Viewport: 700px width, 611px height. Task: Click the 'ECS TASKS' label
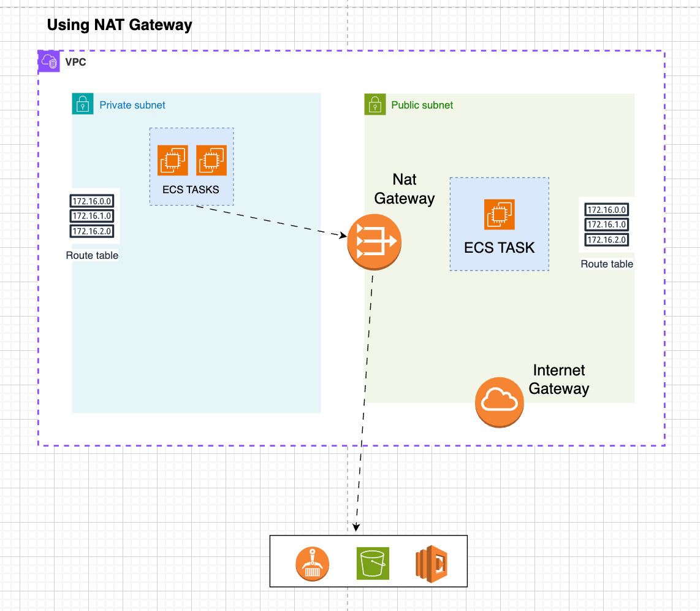point(191,190)
